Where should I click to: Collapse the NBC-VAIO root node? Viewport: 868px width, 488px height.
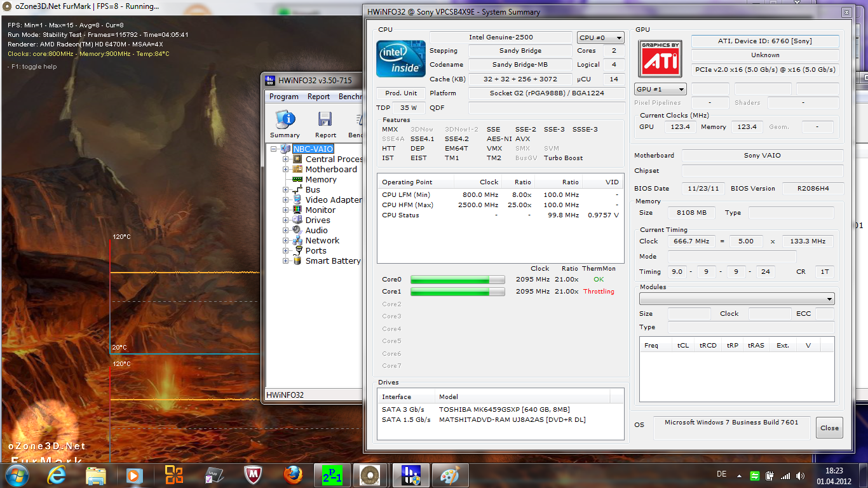[274, 149]
